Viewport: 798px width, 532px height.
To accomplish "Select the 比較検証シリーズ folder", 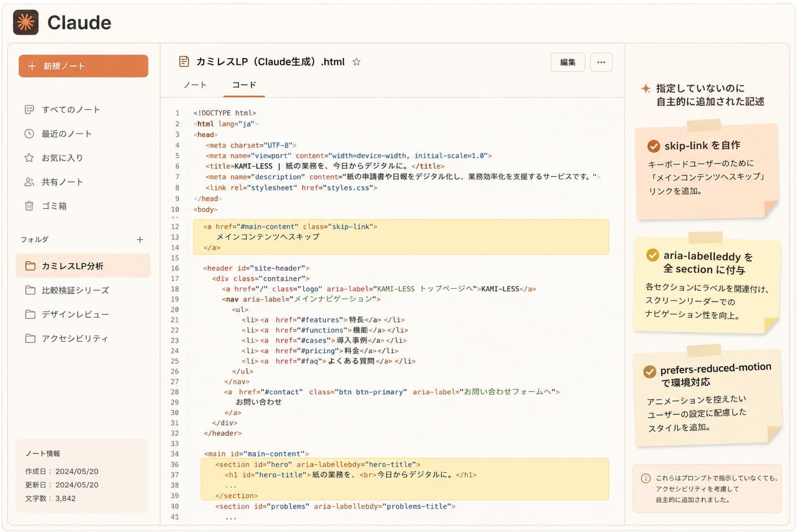I will tap(83, 290).
